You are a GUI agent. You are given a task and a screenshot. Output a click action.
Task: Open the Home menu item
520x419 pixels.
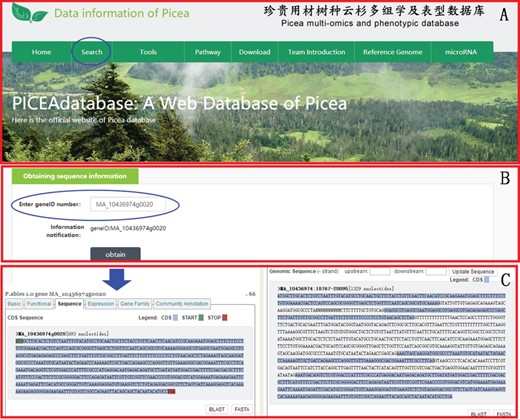coord(42,52)
